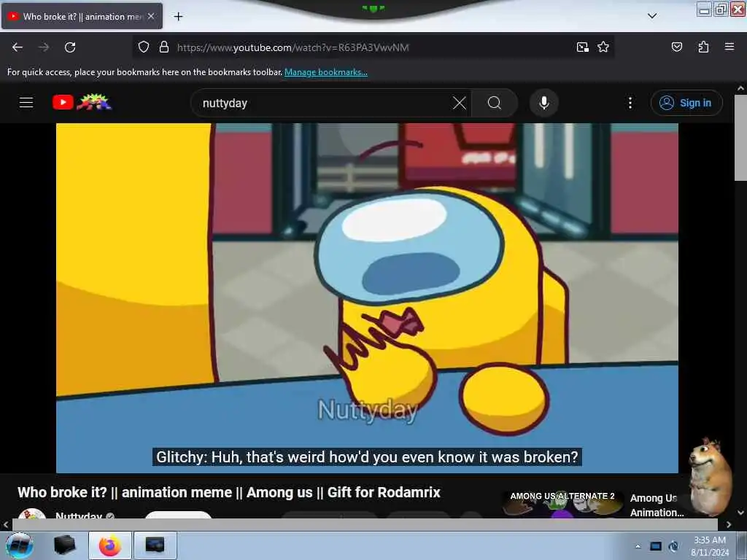Screen dimensions: 747x560
Task: Open the Among Us Alternate 2 thumbnail
Action: point(562,504)
